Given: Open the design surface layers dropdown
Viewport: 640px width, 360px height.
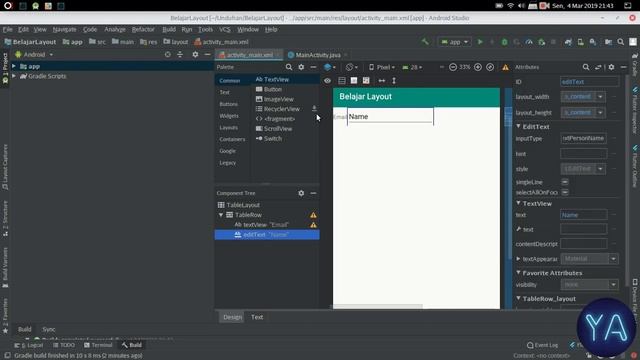Looking at the screenshot, I should point(330,67).
